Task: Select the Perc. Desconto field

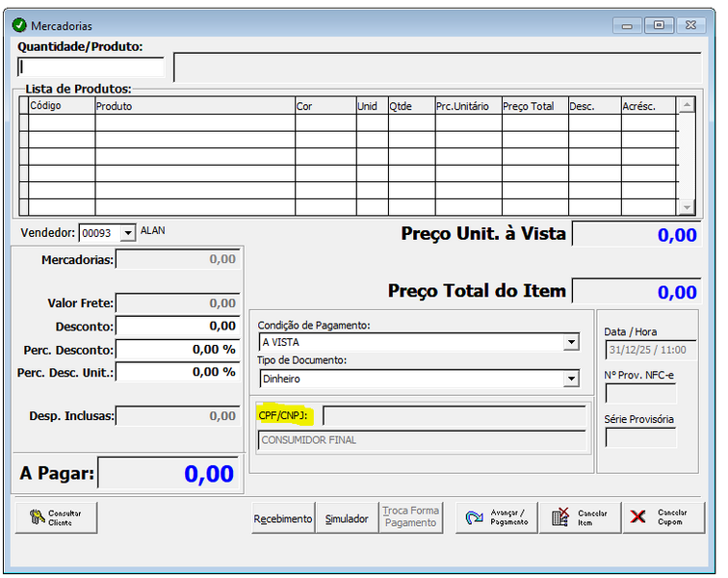Action: pos(178,350)
